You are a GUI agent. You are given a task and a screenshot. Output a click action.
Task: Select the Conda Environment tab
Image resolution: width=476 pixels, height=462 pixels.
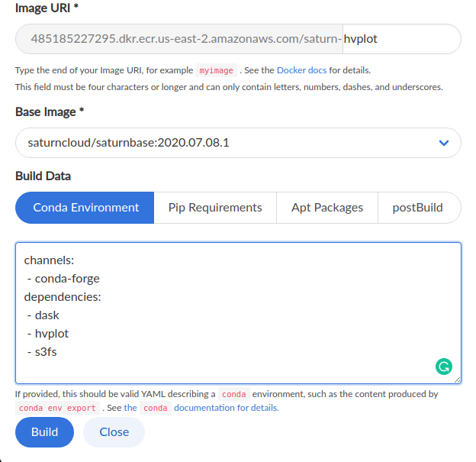(85, 208)
